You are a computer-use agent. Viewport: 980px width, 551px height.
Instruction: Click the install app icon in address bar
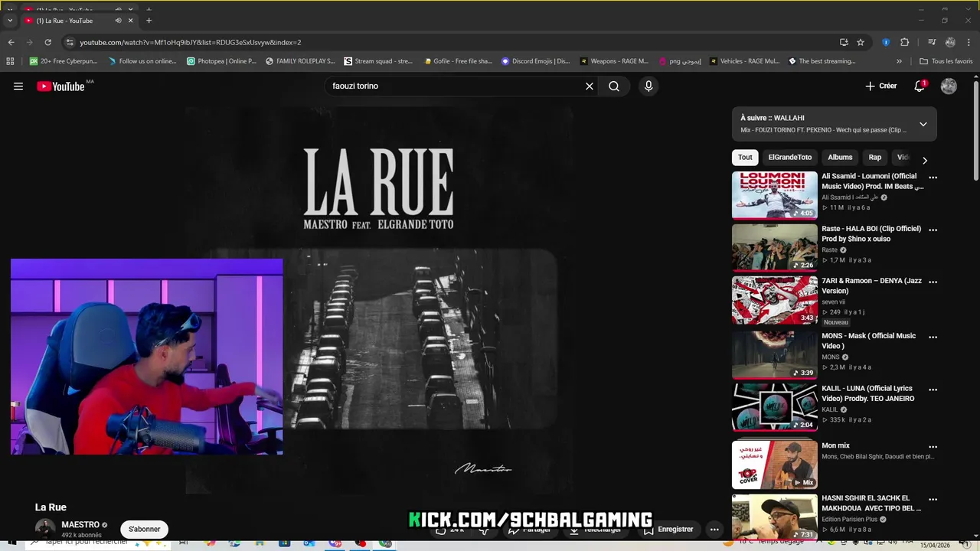tap(844, 42)
